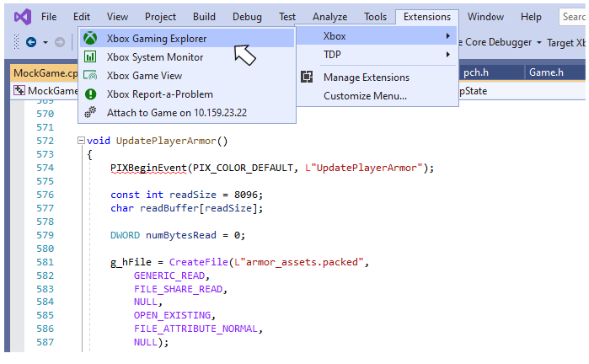
Task: Choose Manage Extensions menu entry
Action: coord(377,77)
